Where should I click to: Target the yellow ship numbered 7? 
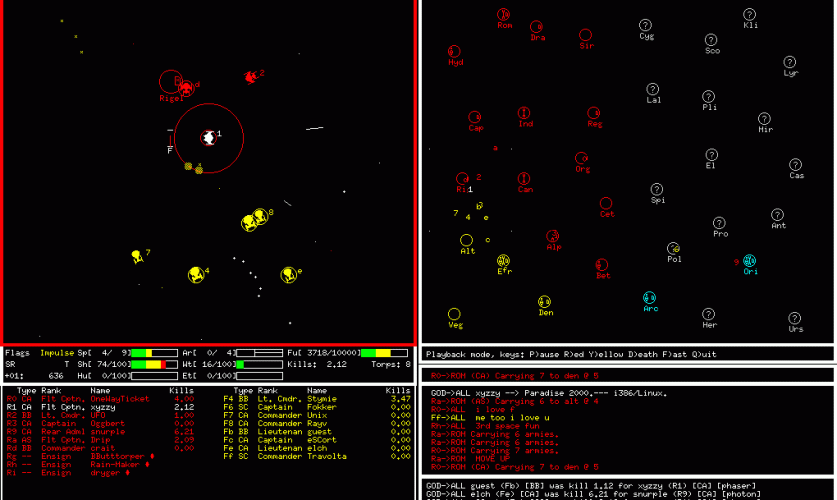(x=137, y=256)
